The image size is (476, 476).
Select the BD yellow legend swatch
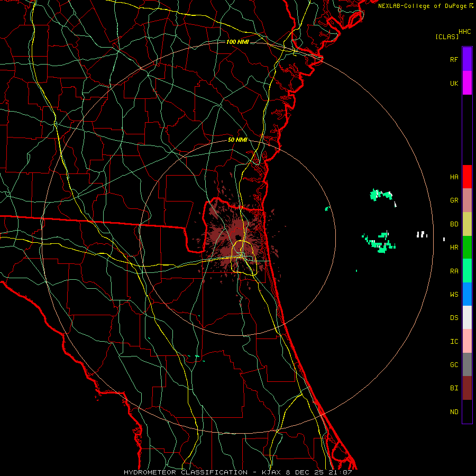point(467,224)
